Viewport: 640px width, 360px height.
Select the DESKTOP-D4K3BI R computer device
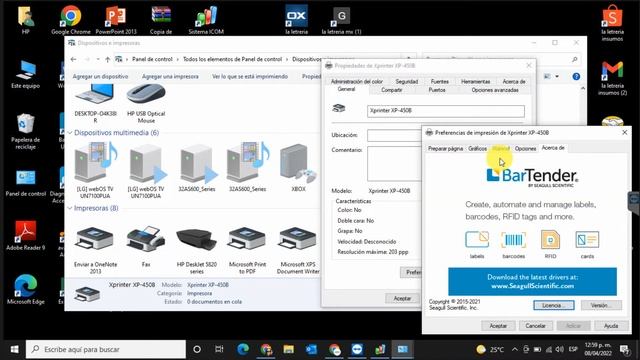point(95,104)
